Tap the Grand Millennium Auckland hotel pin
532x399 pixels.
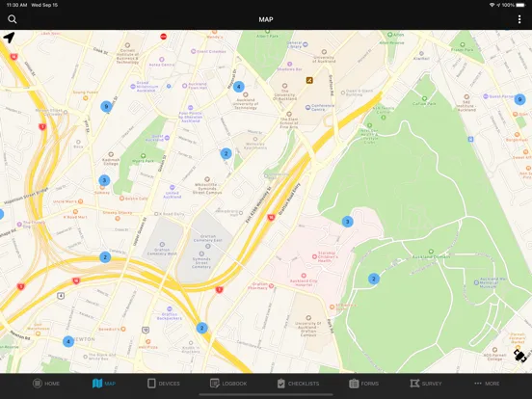133,87
